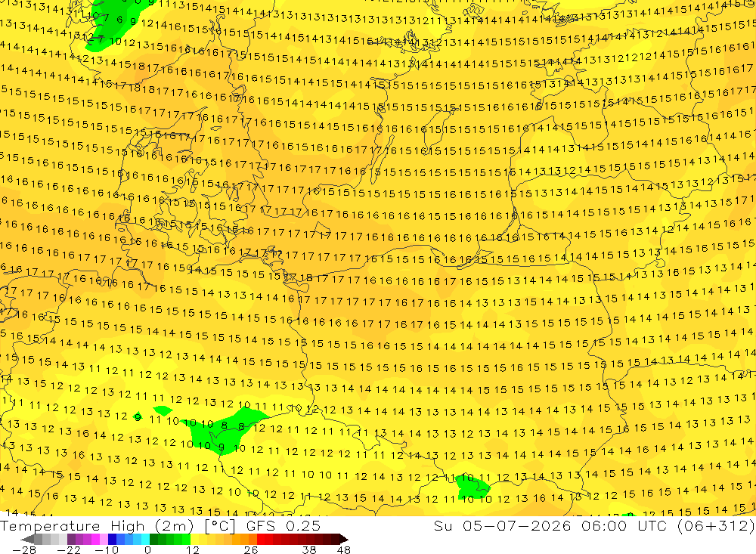756x554 pixels.
Task: Click the '12' label under the color scale
Action: click(192, 550)
